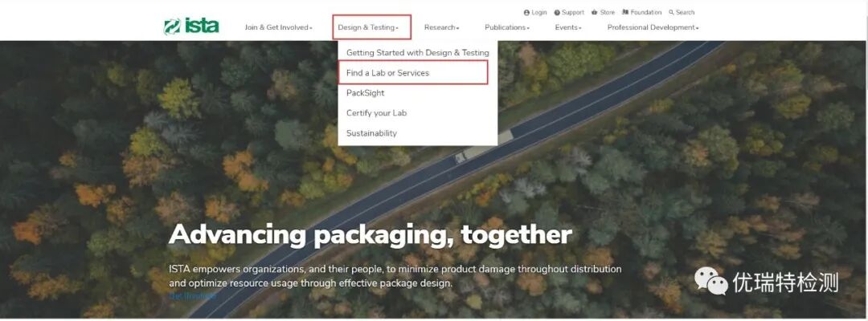Expand the Publications menu
This screenshot has height=321, width=868.
(x=507, y=27)
